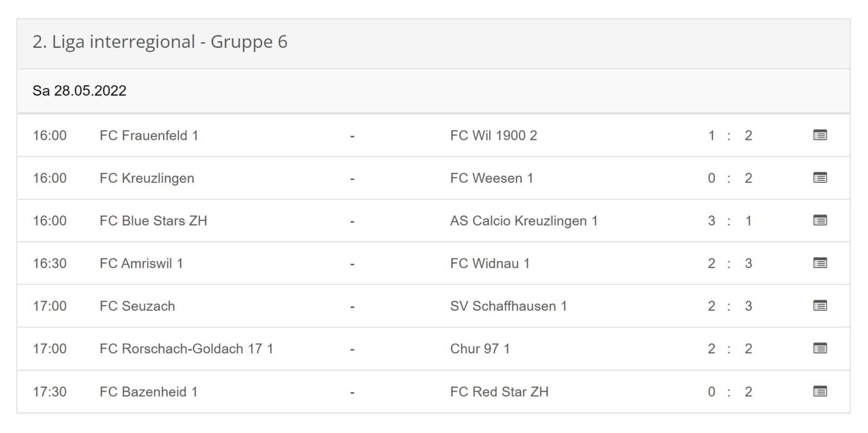Screen dimensions: 868x433
Task: Select FC Widnau 1 team link
Action: tap(489, 264)
